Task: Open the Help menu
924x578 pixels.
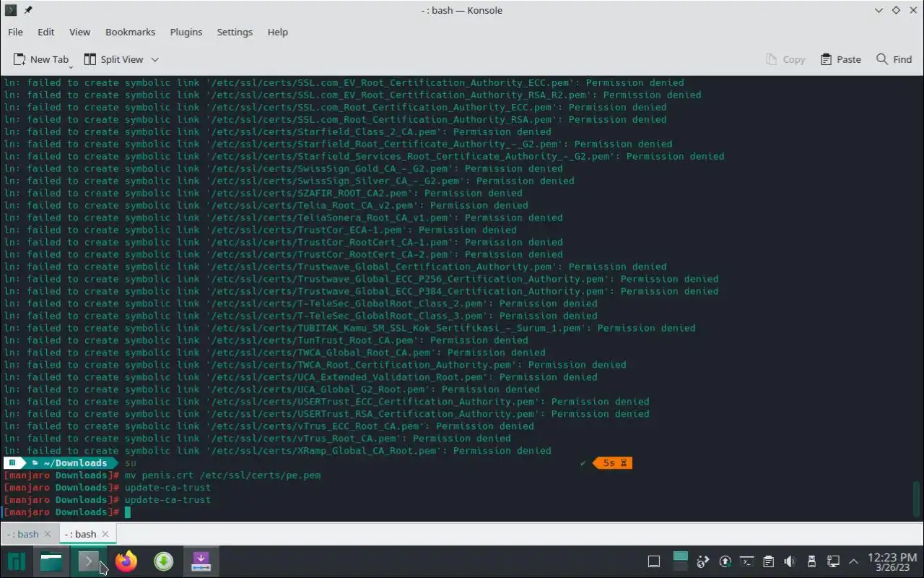Action: tap(278, 32)
